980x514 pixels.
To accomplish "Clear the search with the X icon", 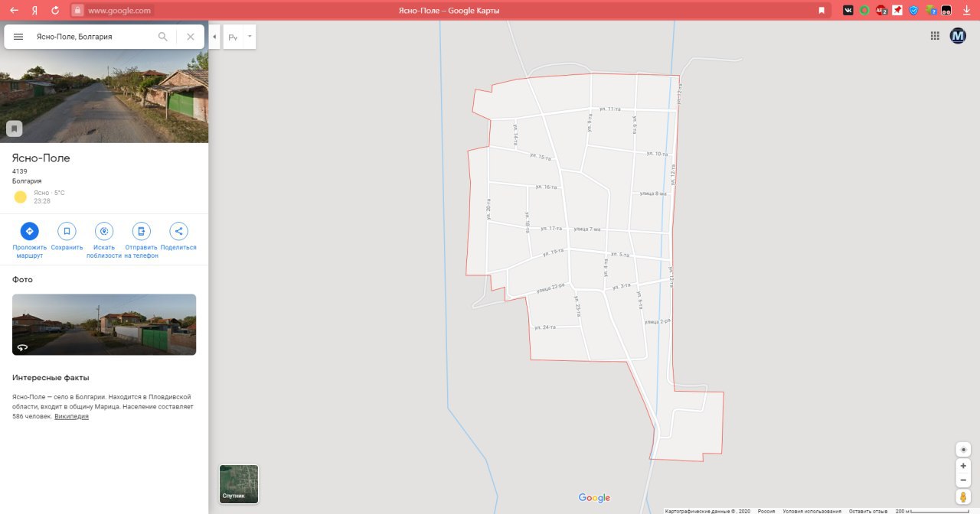I will pyautogui.click(x=191, y=37).
